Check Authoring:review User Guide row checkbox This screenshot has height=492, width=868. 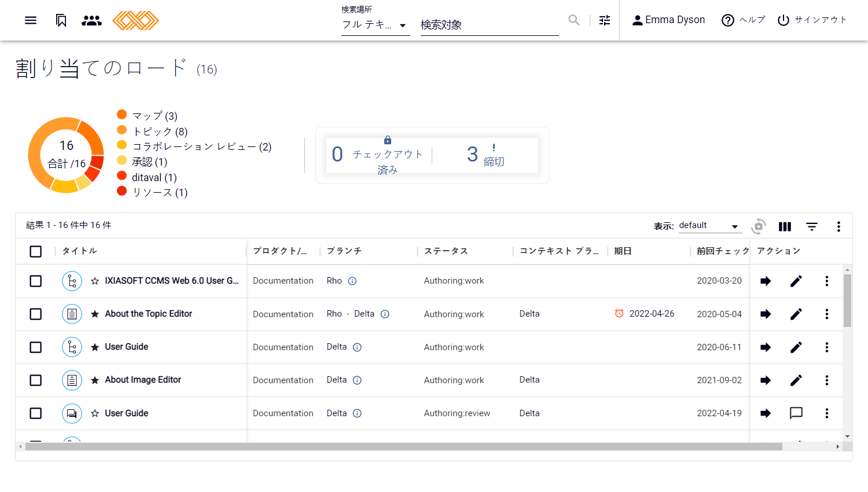[36, 413]
